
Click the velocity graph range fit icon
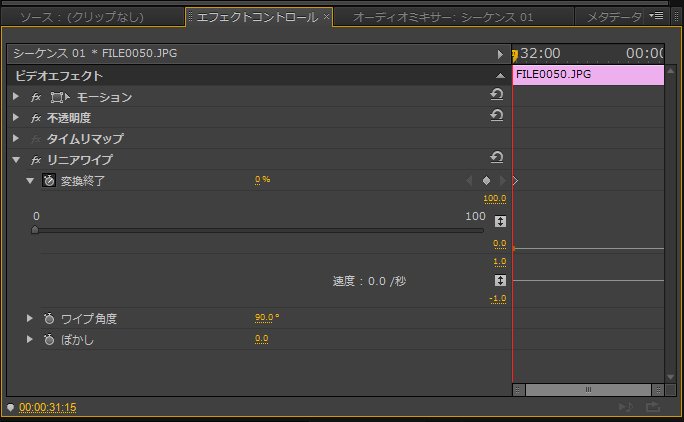click(501, 281)
